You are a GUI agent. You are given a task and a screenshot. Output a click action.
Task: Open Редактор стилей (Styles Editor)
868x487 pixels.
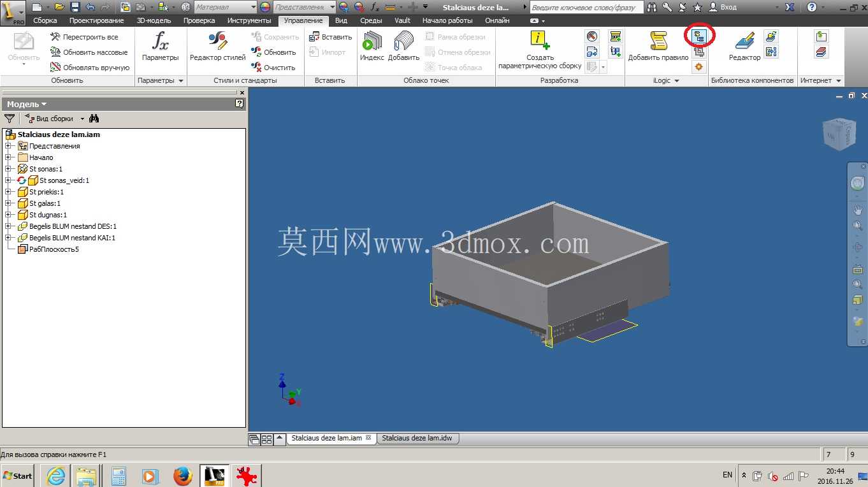(217, 46)
